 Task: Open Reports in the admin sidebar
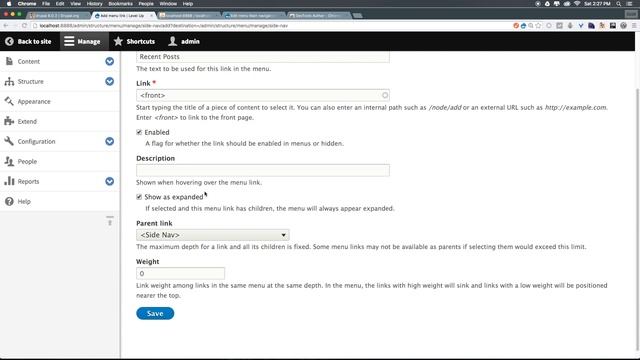[28, 181]
